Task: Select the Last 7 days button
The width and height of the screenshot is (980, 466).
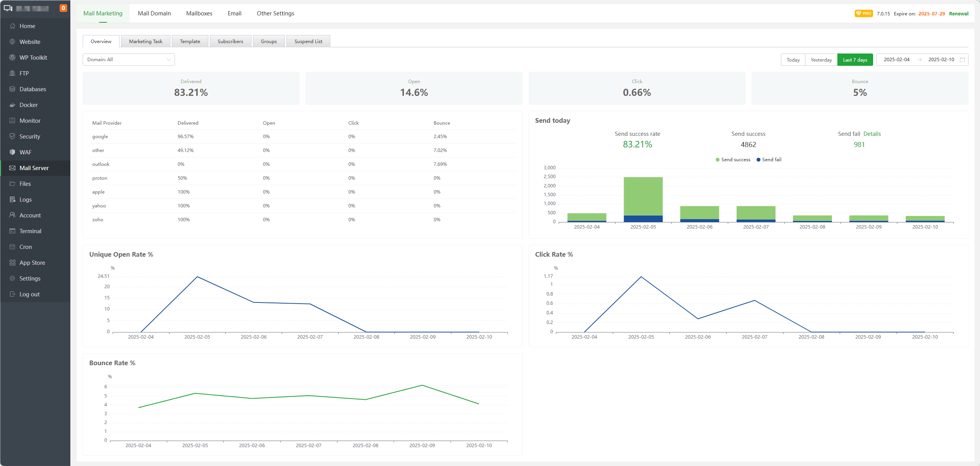Action: pyautogui.click(x=855, y=60)
